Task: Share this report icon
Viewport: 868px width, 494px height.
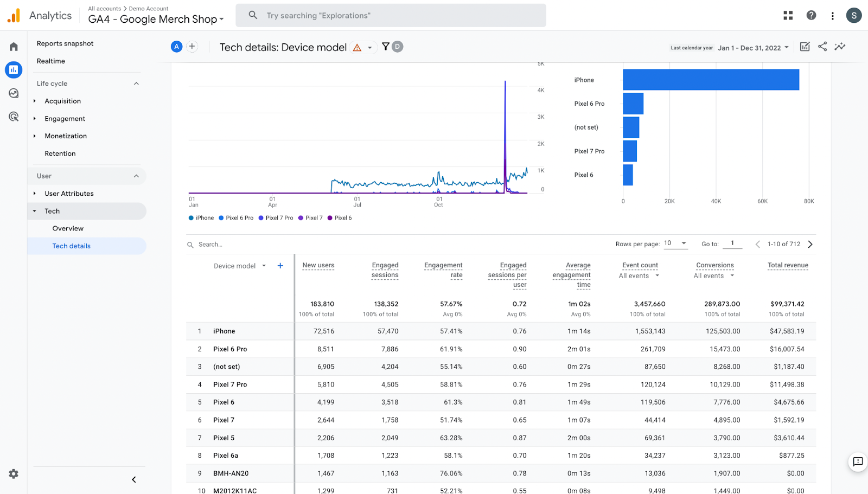Action: tap(822, 47)
